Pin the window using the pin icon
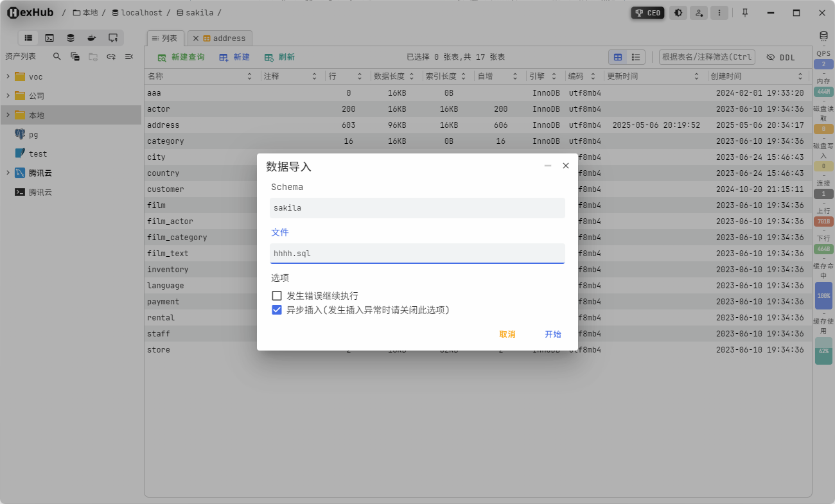Screen dimensions: 835x504 pos(744,12)
